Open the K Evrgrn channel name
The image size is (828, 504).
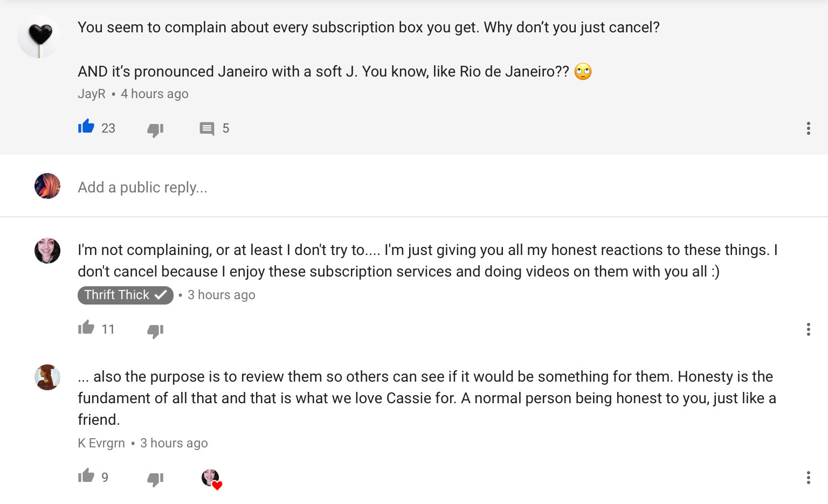click(101, 443)
